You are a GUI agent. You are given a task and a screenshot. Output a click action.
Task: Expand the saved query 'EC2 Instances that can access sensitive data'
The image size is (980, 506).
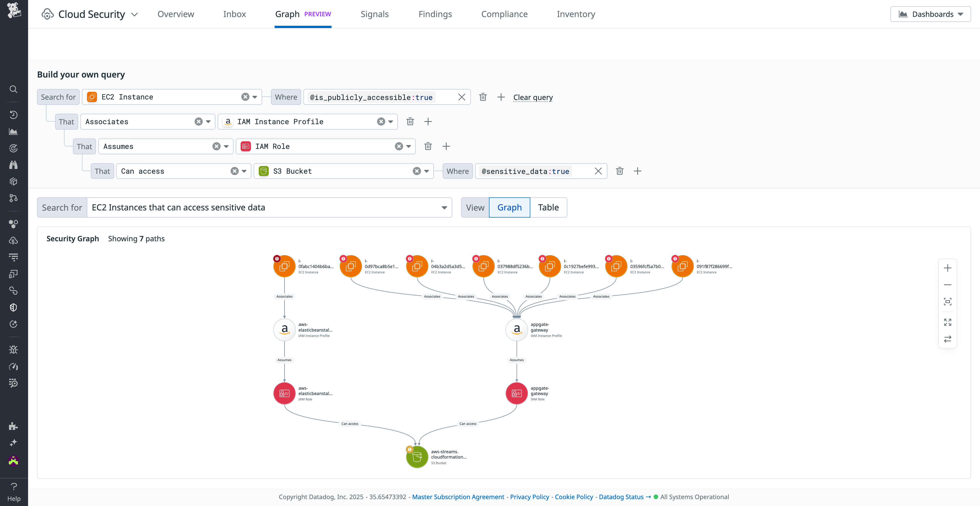coord(444,208)
